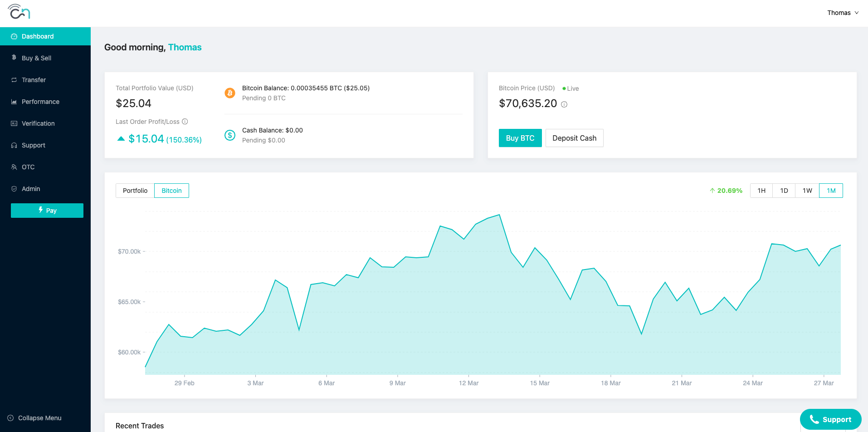Click the Deposit Cash button
Viewport: 868px width, 432px height.
point(574,138)
